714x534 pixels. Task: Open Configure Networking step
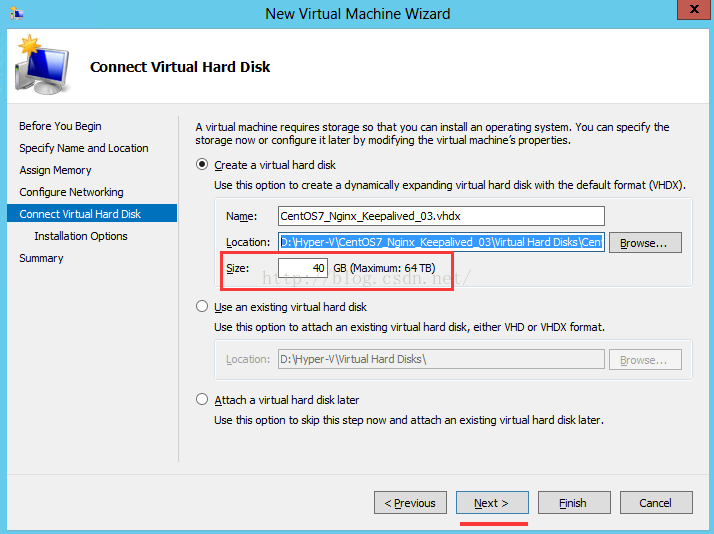pyautogui.click(x=71, y=192)
